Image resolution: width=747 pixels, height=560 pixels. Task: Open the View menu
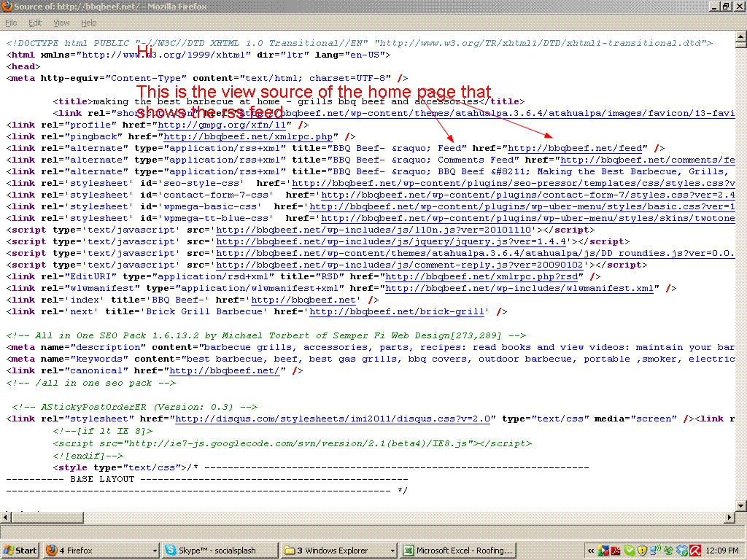[x=61, y=23]
